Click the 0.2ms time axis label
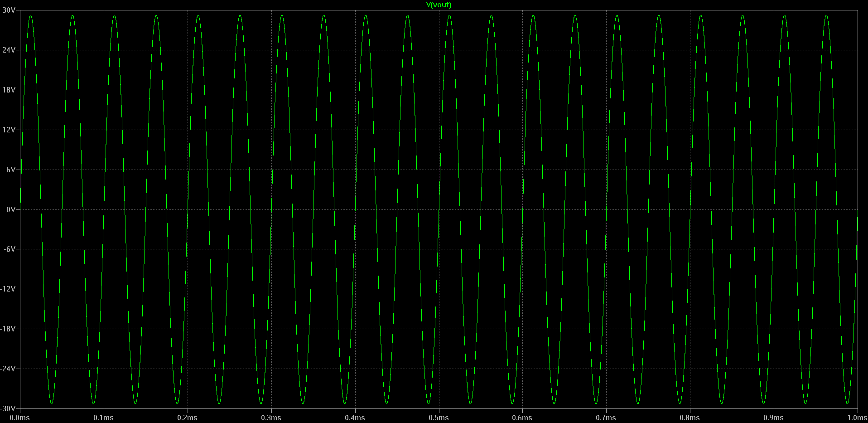The image size is (868, 423). (188, 418)
